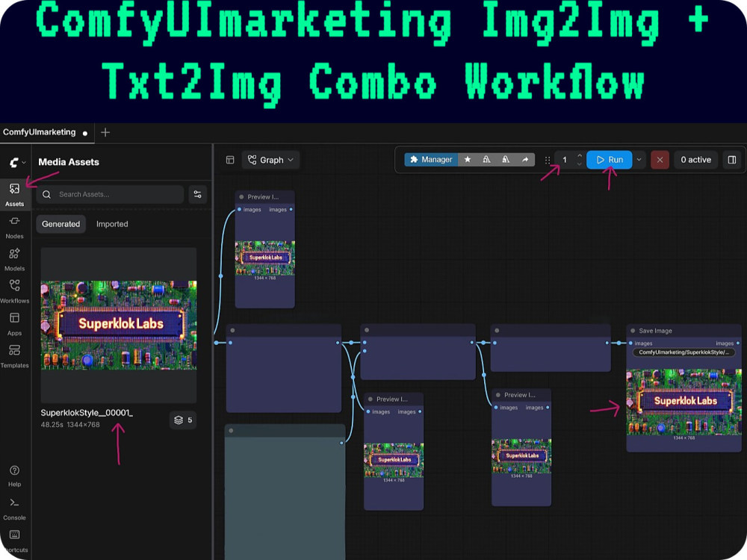Click the Save Image filename prefix field
Viewport: 747px width, 560px height.
click(684, 352)
